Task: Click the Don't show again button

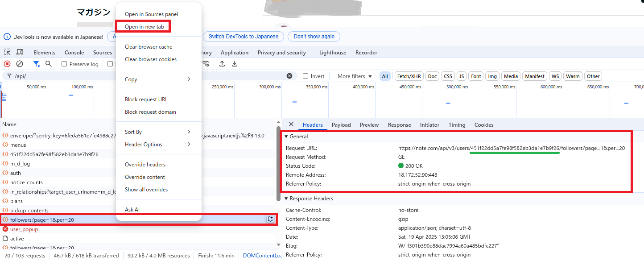Action: [314, 37]
